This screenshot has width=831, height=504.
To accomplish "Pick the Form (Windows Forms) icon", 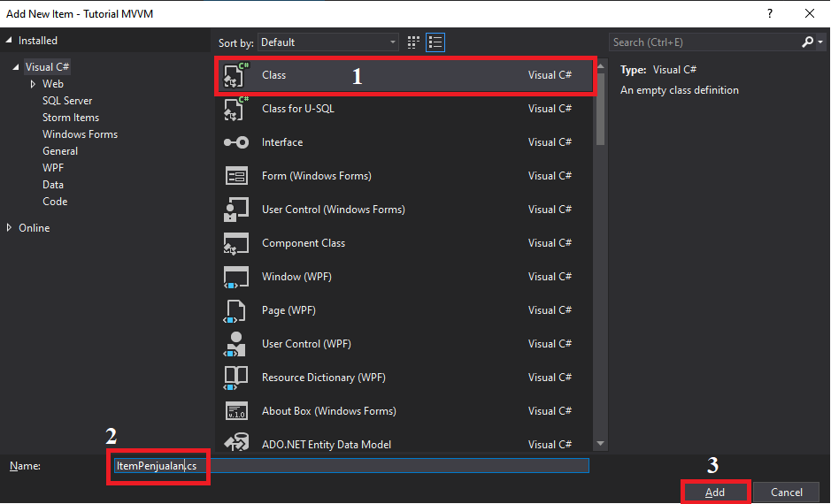I will (x=235, y=176).
